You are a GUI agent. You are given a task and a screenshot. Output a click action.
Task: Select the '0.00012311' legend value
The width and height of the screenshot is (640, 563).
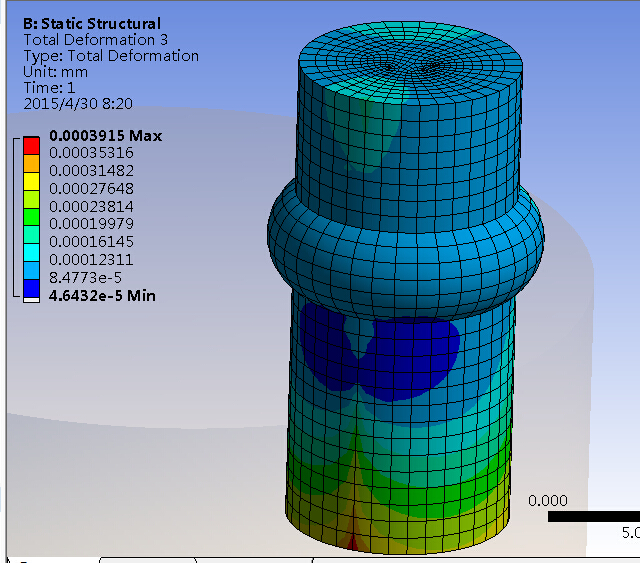91,260
